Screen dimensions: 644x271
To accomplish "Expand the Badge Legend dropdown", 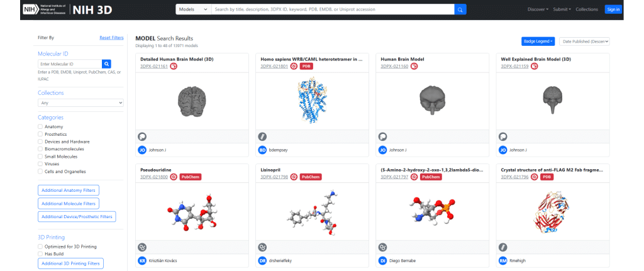I will [538, 41].
